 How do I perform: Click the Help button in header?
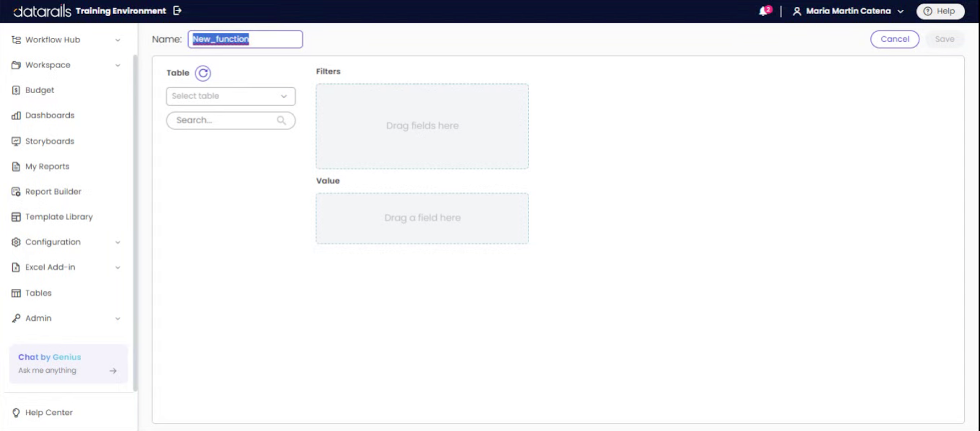coord(940,11)
